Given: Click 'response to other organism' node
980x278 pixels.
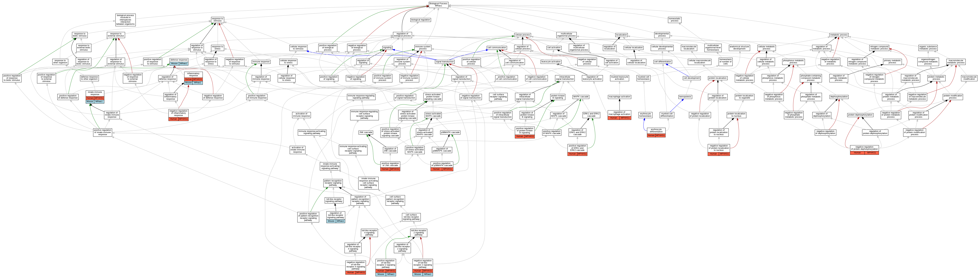Looking at the screenshot, I should tap(60, 62).
